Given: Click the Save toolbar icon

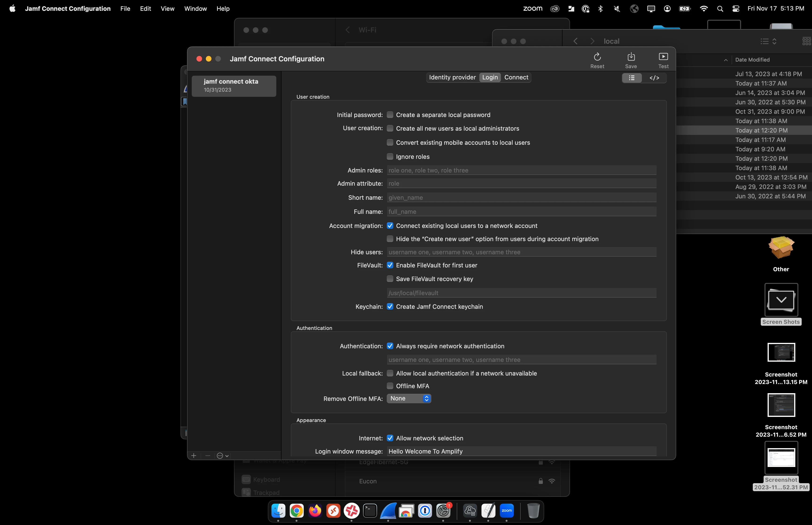Looking at the screenshot, I should click(x=631, y=57).
